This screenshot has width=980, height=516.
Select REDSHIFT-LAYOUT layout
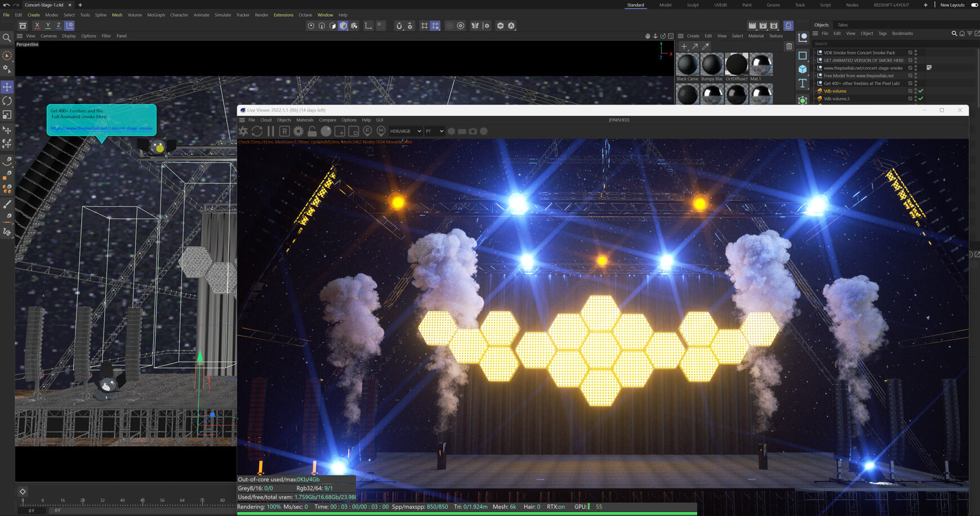[891, 5]
